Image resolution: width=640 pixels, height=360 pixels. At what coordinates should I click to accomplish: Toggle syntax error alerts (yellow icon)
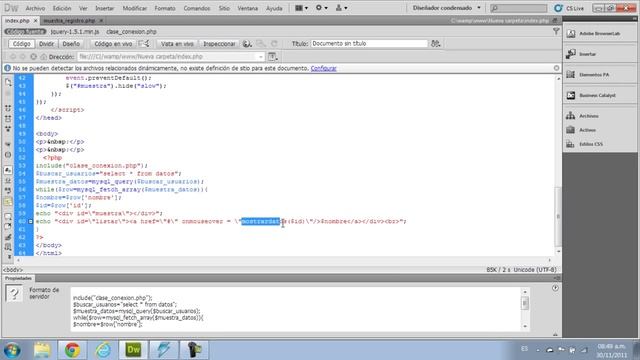[x=8, y=202]
